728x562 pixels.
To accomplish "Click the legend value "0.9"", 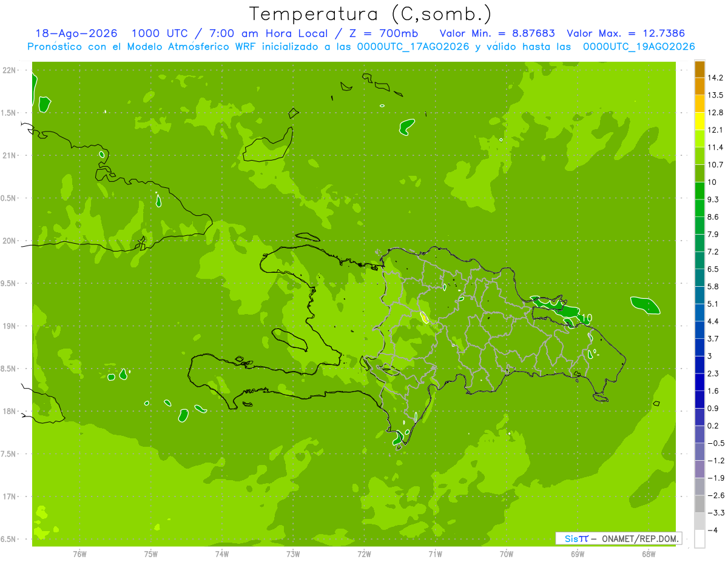I will tap(713, 408).
